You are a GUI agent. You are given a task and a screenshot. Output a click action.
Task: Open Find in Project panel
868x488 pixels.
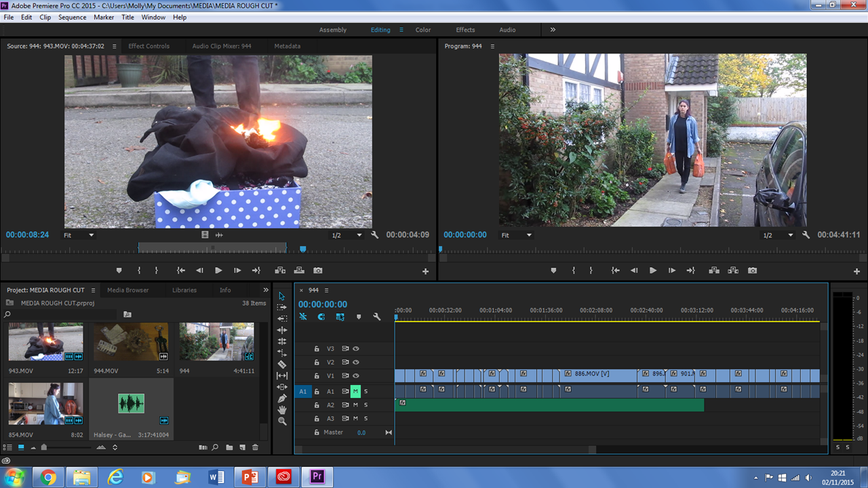point(215,447)
